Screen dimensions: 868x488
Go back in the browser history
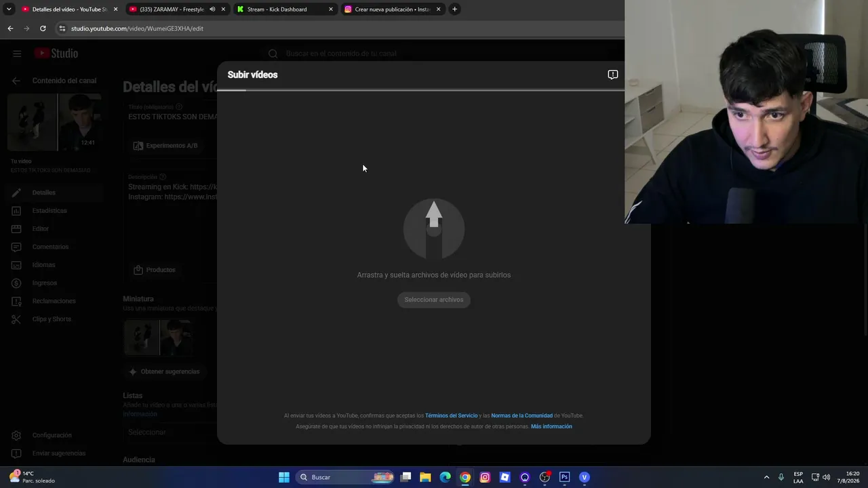coord(10,28)
